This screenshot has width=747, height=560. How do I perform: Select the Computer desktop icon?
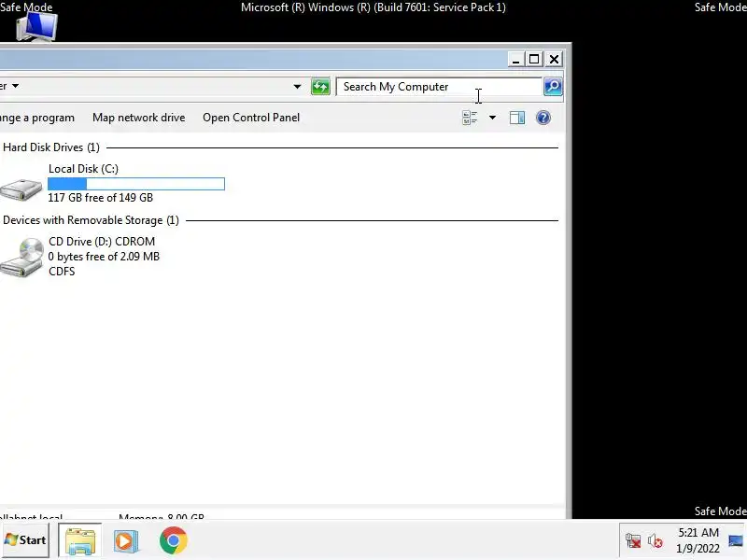pos(36,26)
